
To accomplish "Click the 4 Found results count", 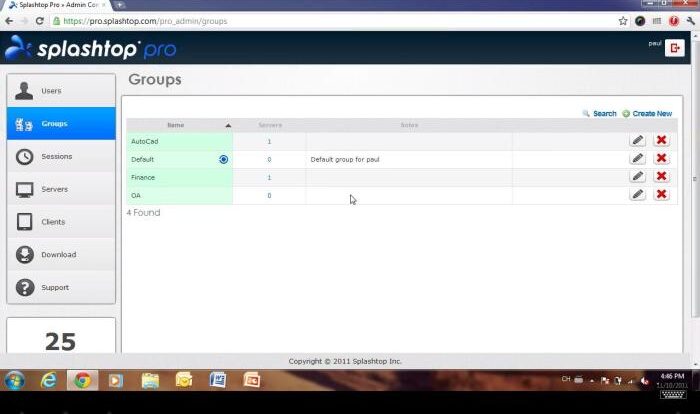I will 143,213.
